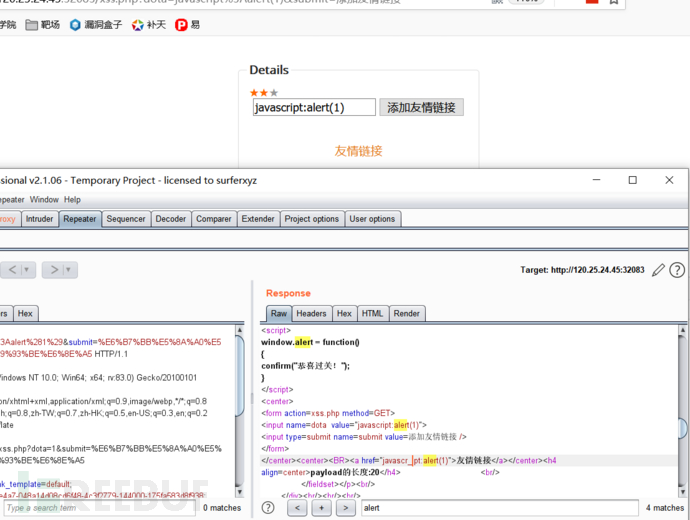Select the Raw response view tab

(x=279, y=313)
